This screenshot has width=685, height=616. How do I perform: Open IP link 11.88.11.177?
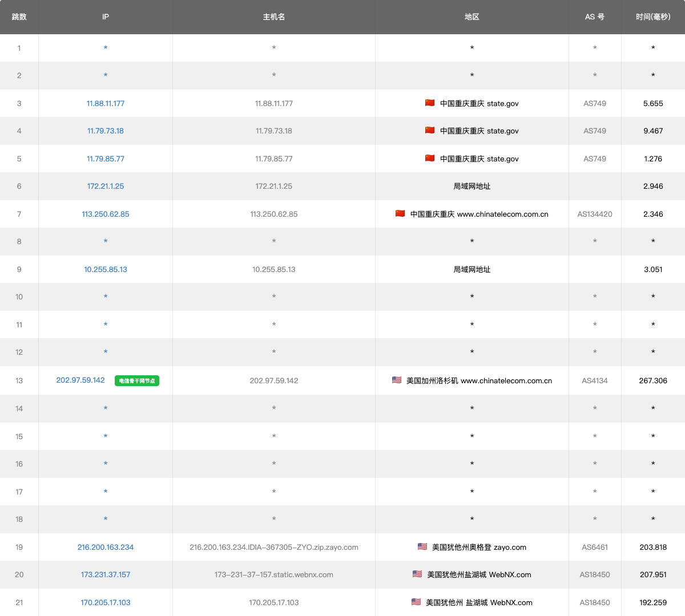point(106,103)
